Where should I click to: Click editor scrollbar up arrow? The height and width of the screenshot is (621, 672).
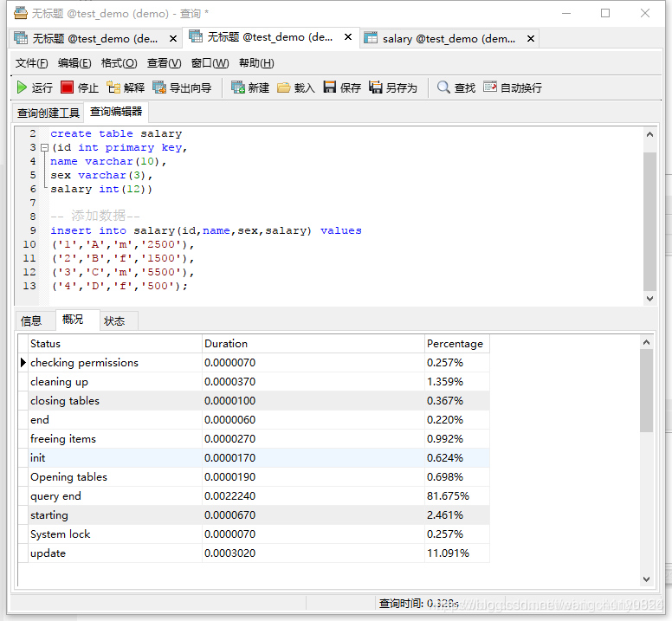[649, 134]
